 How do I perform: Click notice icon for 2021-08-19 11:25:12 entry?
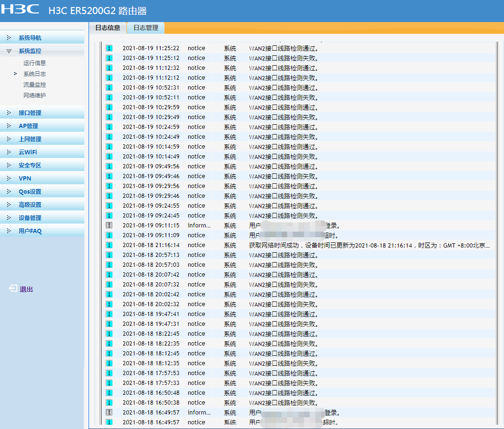click(109, 58)
